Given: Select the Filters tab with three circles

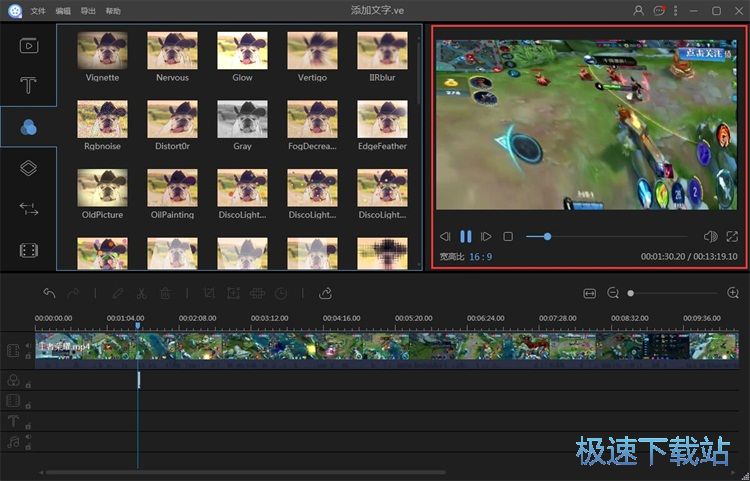Looking at the screenshot, I should click(x=28, y=127).
